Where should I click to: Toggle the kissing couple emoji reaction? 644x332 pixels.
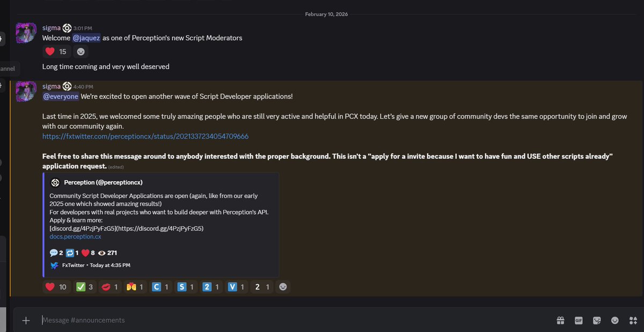pyautogui.click(x=135, y=287)
